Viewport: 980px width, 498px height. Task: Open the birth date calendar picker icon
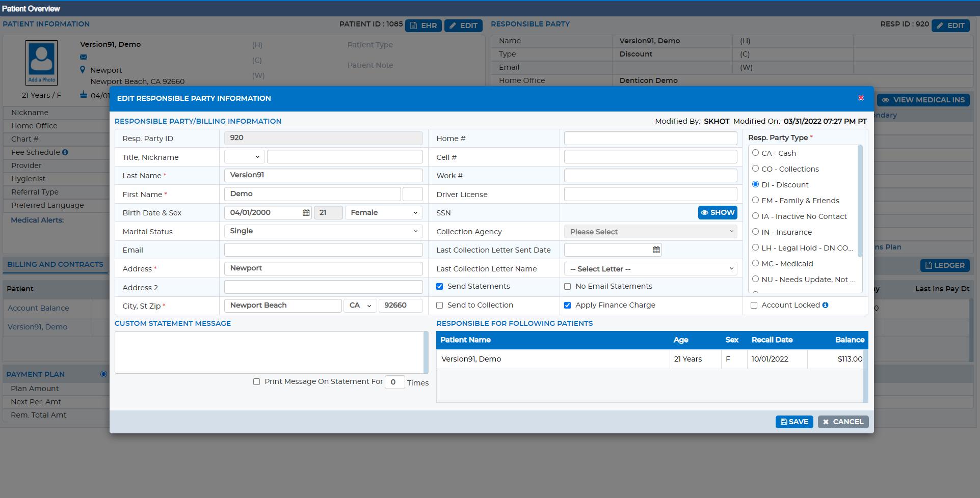(306, 213)
